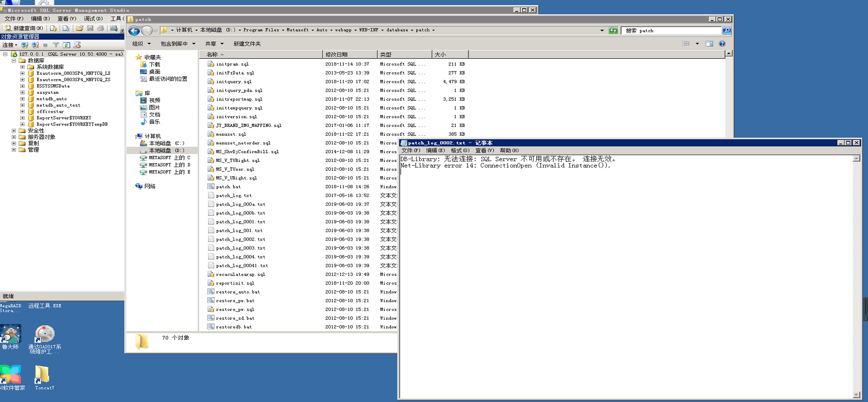Click the Explorer back arrow button
The width and height of the screenshot is (868, 402).
pyautogui.click(x=134, y=31)
